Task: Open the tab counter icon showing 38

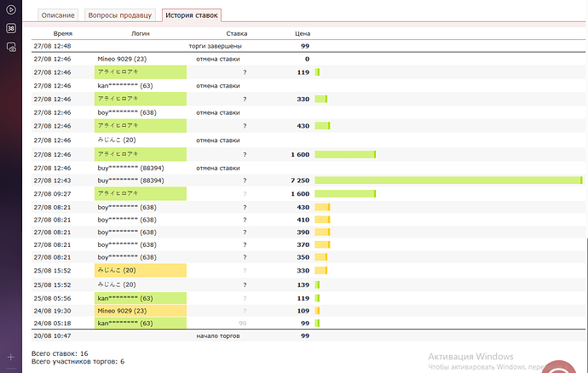Action: point(11,28)
